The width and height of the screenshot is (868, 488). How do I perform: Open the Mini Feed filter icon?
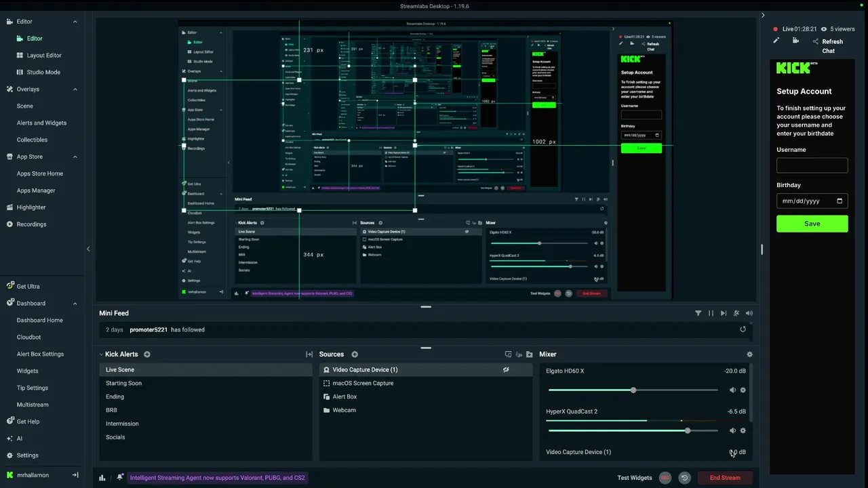(x=698, y=313)
